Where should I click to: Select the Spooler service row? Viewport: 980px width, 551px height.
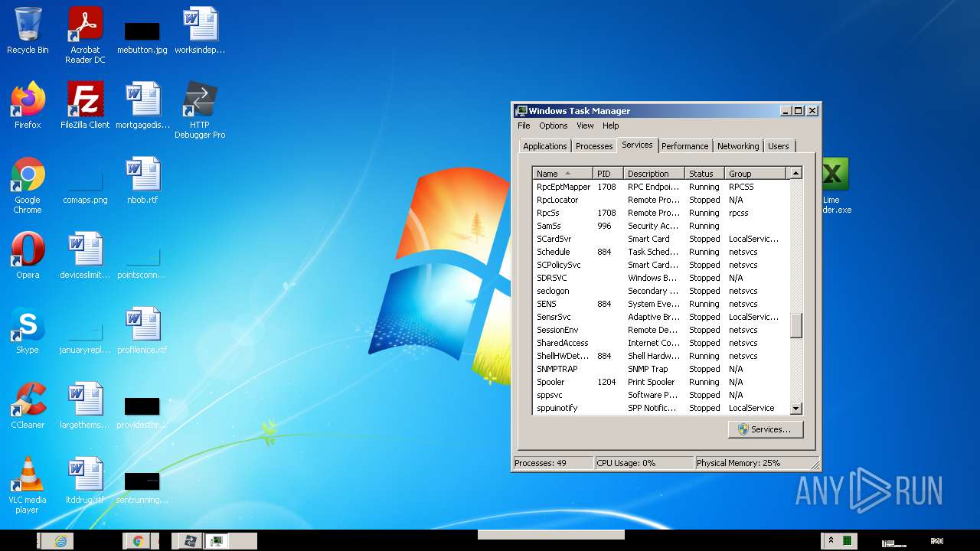660,382
